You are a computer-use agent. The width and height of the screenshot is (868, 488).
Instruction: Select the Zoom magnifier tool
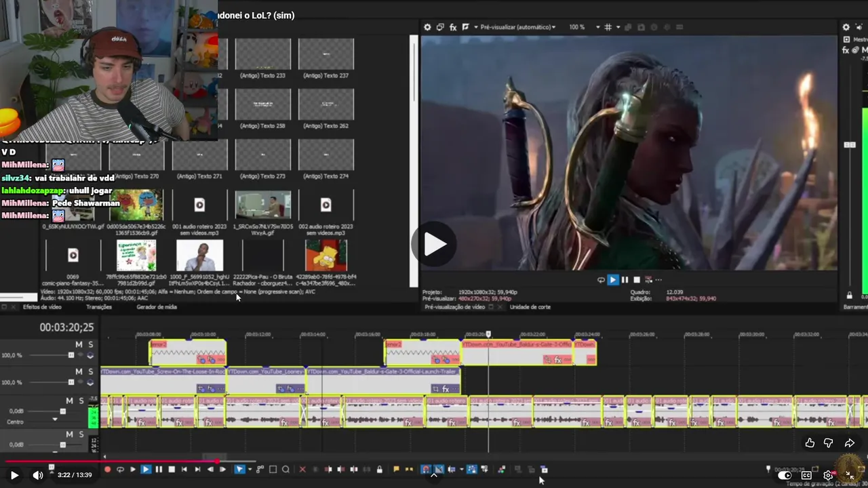pos(285,469)
